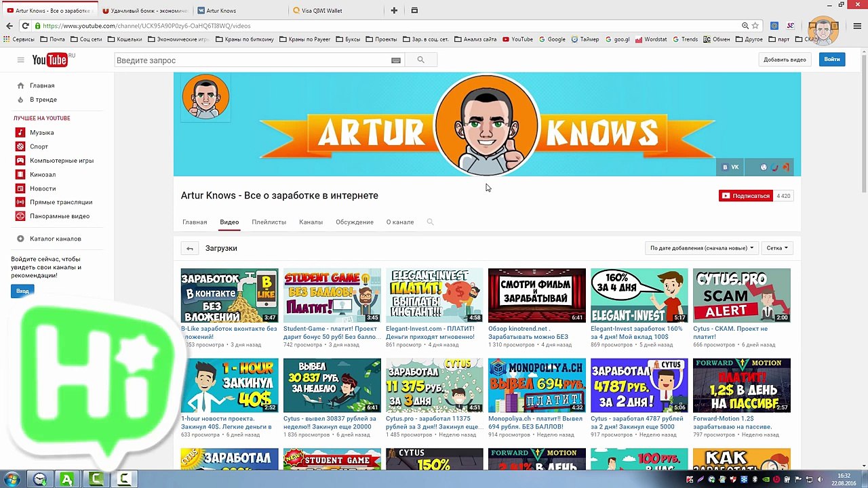Click the YouTube logo

coord(50,60)
